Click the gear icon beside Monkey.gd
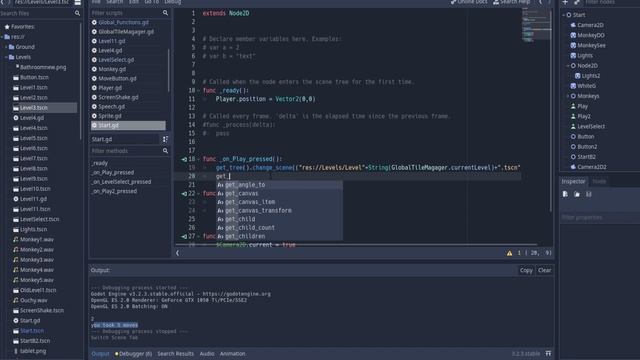The height and width of the screenshot is (360, 640). click(x=94, y=69)
